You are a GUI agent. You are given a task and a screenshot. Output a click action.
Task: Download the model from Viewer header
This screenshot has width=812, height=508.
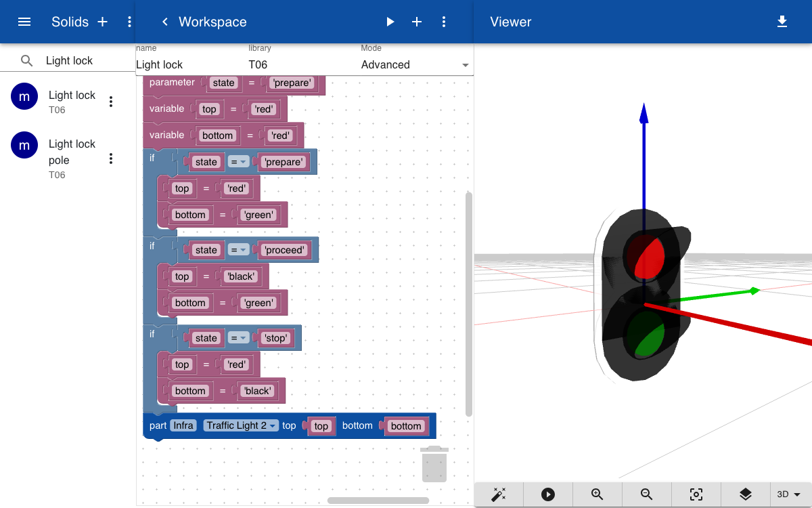coord(782,22)
